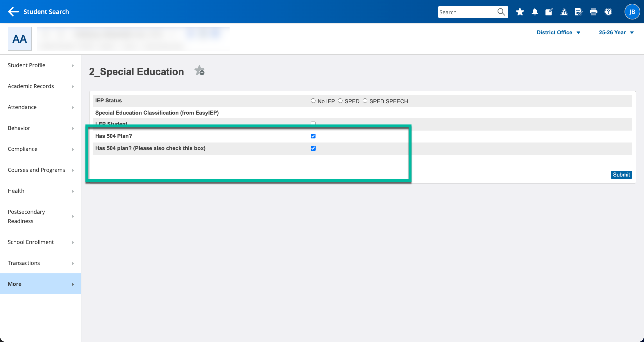
Task: Open notifications bell icon
Action: pos(534,12)
